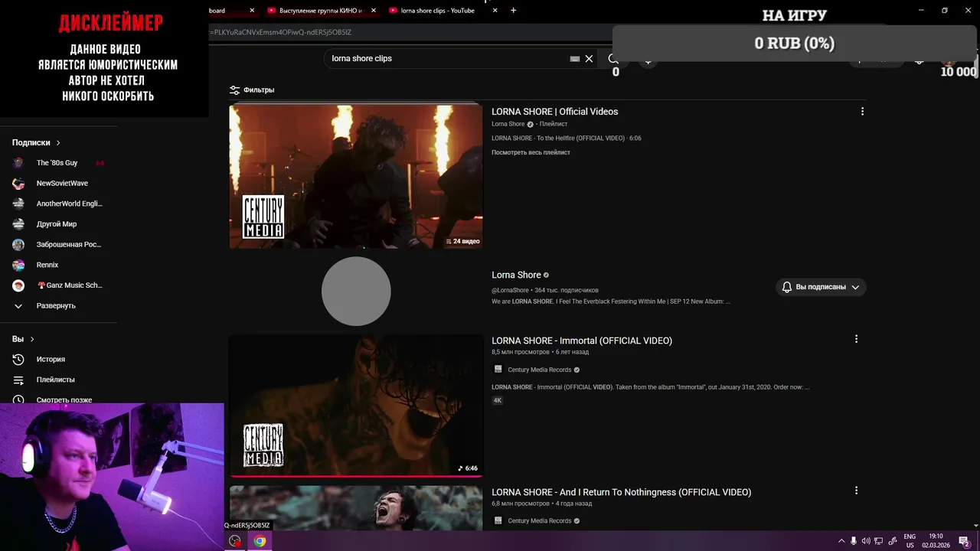
Task: Open the Immortal video thumbnail
Action: pos(356,406)
